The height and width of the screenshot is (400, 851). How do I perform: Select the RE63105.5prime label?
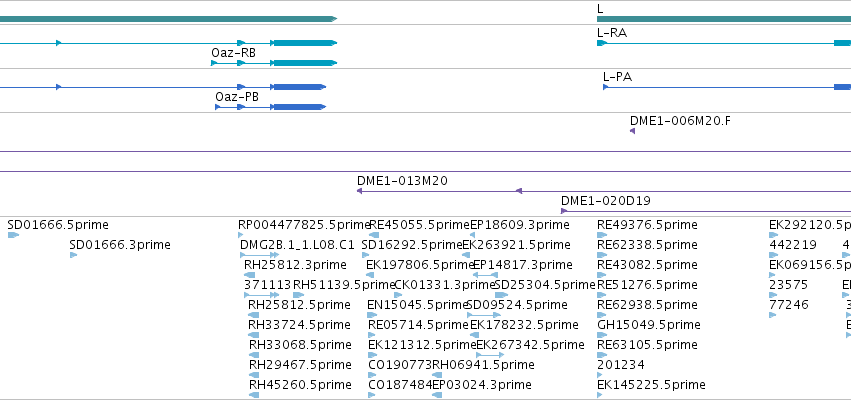647,345
